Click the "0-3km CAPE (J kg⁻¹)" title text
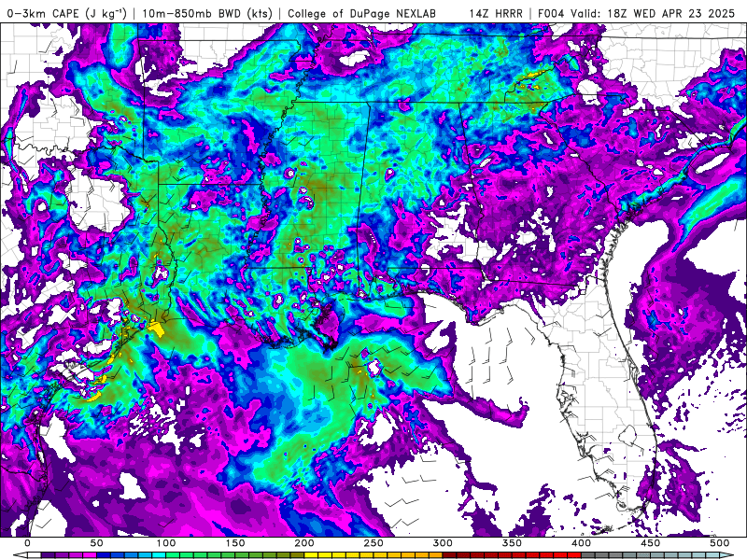747x560 pixels. point(67,13)
